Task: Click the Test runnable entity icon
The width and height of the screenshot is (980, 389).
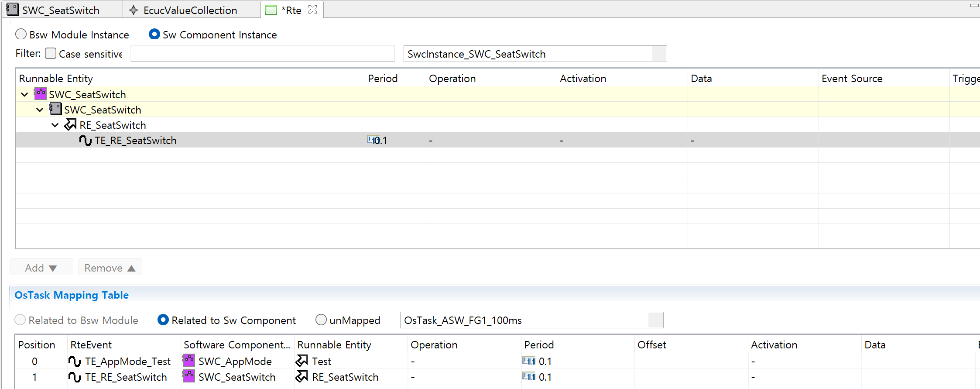Action: (x=302, y=361)
